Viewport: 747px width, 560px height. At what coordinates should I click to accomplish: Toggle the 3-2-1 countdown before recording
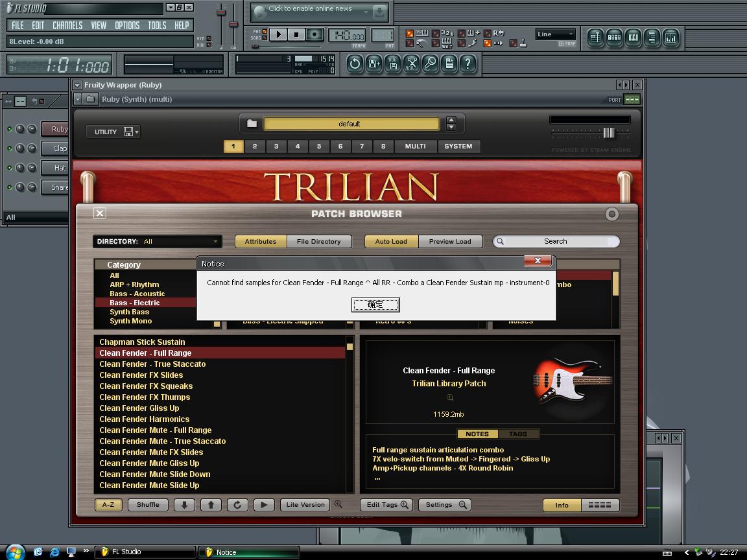(x=436, y=33)
